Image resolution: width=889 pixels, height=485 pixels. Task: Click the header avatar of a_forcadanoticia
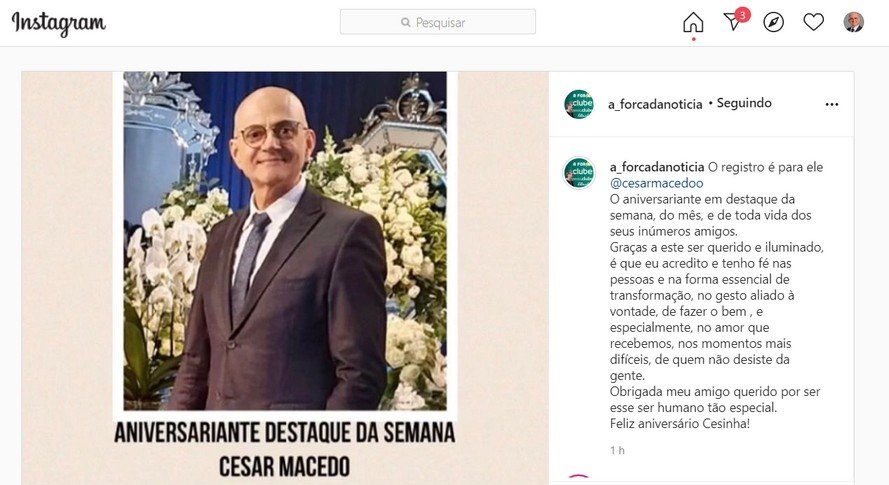click(x=578, y=104)
